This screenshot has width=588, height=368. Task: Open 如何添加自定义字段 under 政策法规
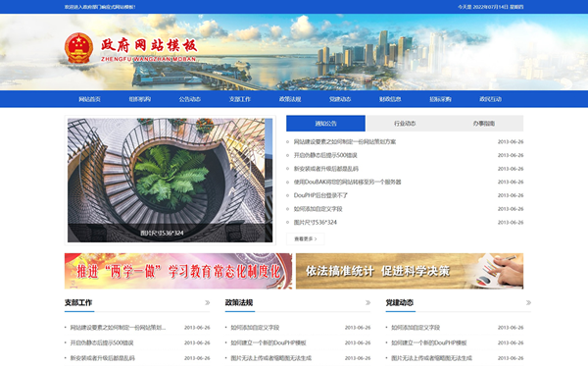[x=255, y=328]
